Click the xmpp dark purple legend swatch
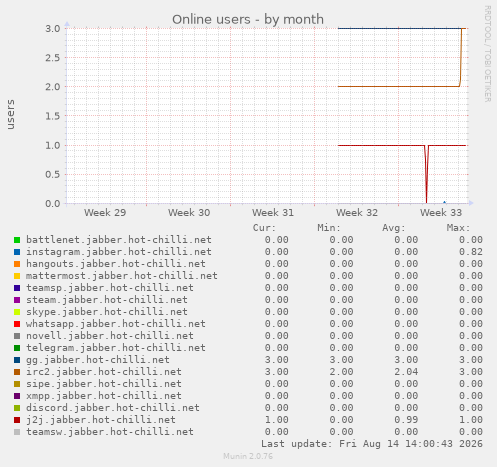Image resolution: width=497 pixels, height=467 pixels. pyautogui.click(x=17, y=396)
